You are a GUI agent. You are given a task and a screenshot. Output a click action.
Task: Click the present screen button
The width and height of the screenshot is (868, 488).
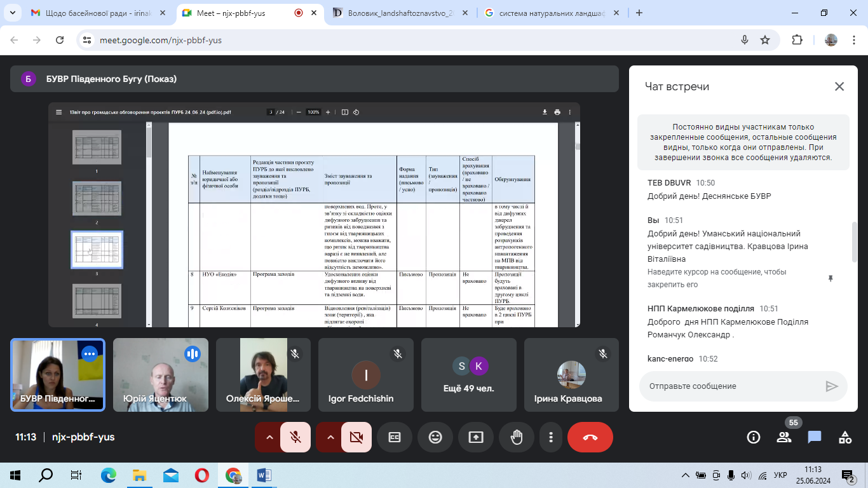click(x=476, y=437)
